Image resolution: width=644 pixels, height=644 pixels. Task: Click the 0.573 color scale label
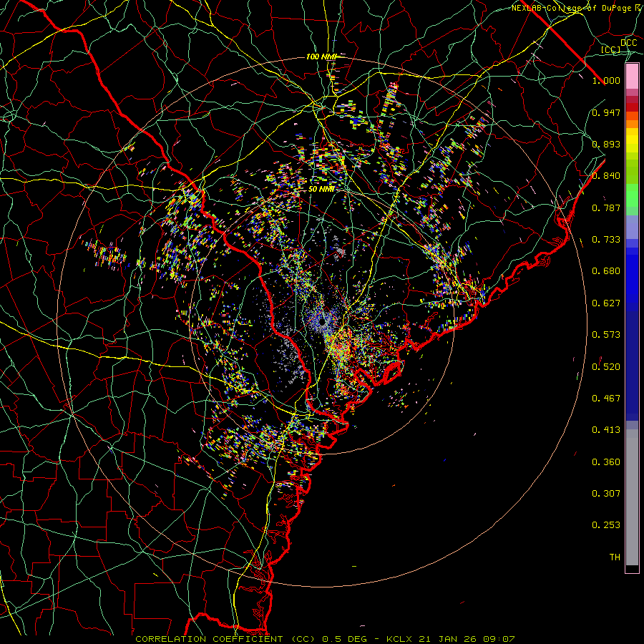(x=606, y=335)
